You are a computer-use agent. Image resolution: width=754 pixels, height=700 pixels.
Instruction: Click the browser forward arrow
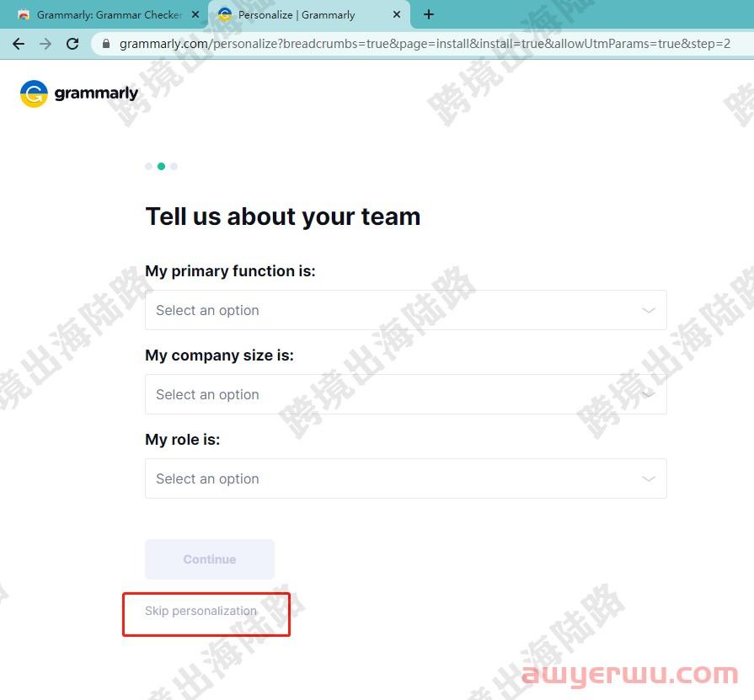[x=45, y=44]
